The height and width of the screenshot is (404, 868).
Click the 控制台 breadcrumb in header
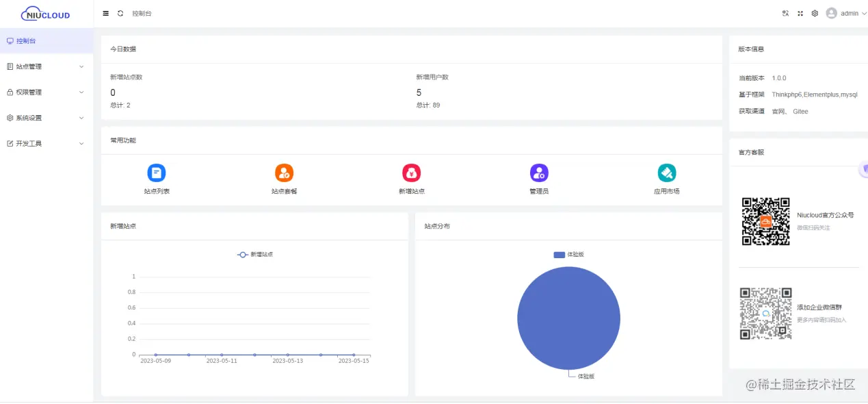[x=142, y=13]
